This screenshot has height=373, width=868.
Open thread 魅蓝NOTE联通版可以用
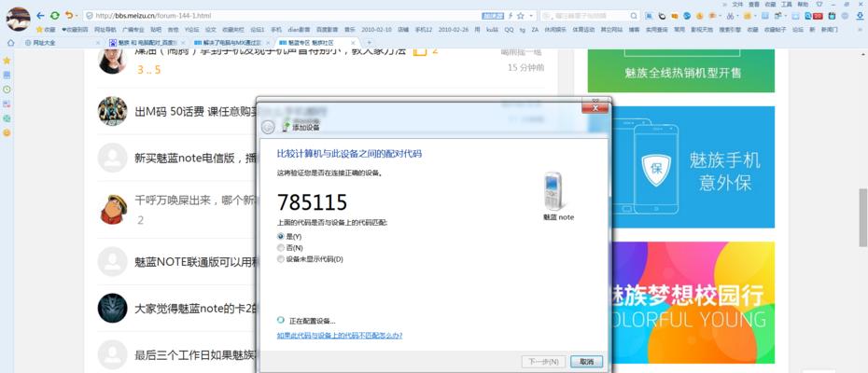tap(195, 262)
